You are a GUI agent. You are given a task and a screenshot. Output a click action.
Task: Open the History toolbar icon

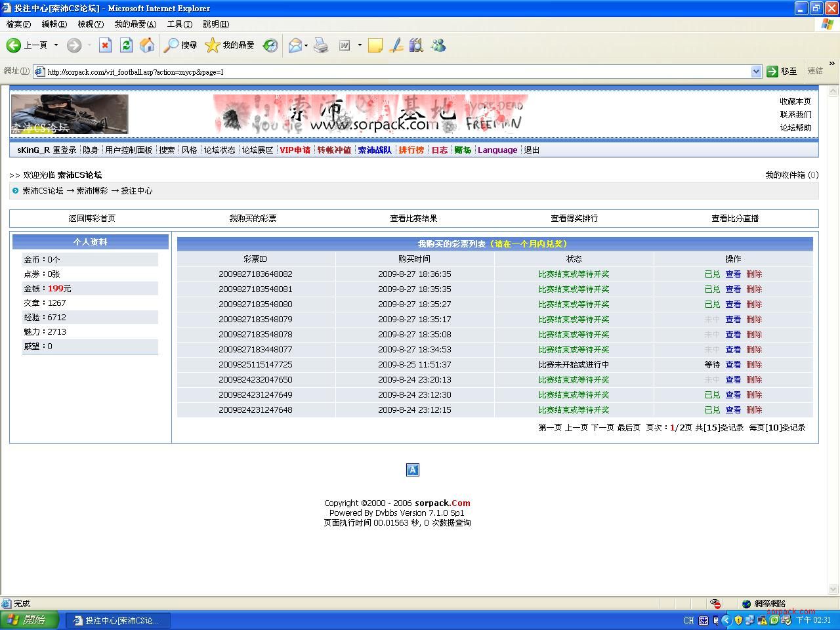tap(270, 45)
